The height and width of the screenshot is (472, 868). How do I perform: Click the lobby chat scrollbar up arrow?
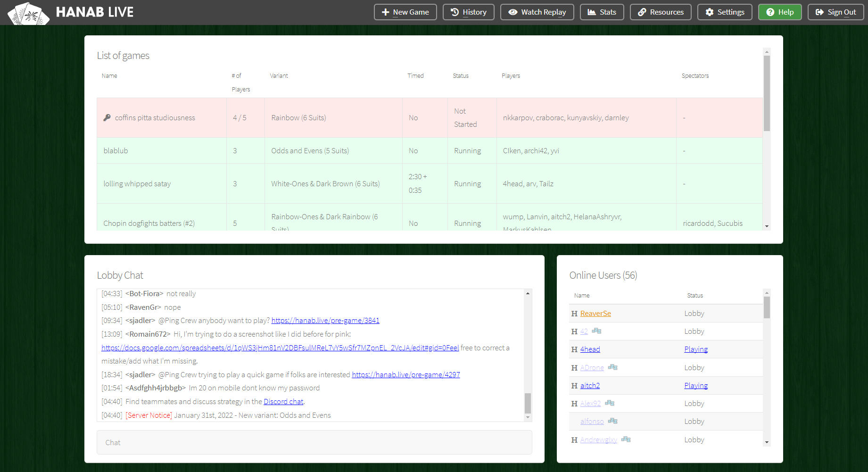[528, 293]
